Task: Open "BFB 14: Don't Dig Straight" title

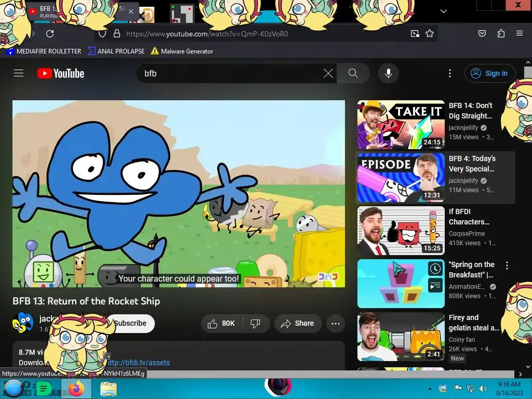Action: point(471,111)
